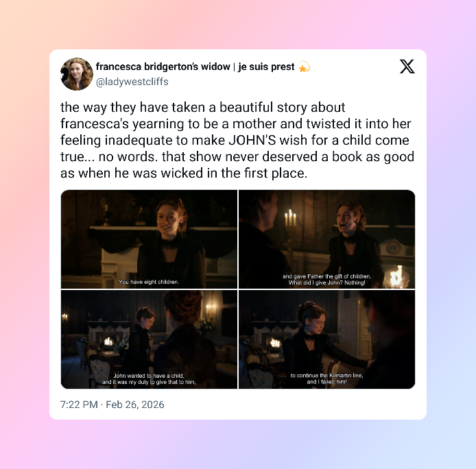Open display name 'francesca bridgerton's widow' profile
Screen dimensions: 476x469
163,67
